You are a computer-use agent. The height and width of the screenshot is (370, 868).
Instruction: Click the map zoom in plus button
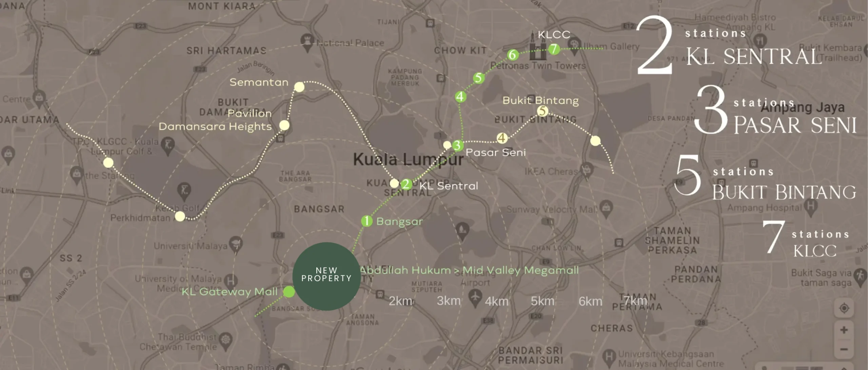point(844,330)
